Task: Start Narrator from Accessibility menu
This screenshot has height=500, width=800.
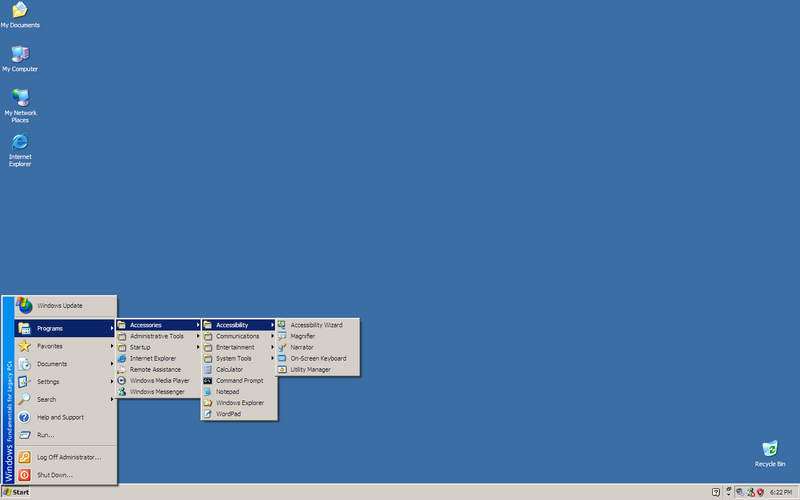Action: pos(317,347)
